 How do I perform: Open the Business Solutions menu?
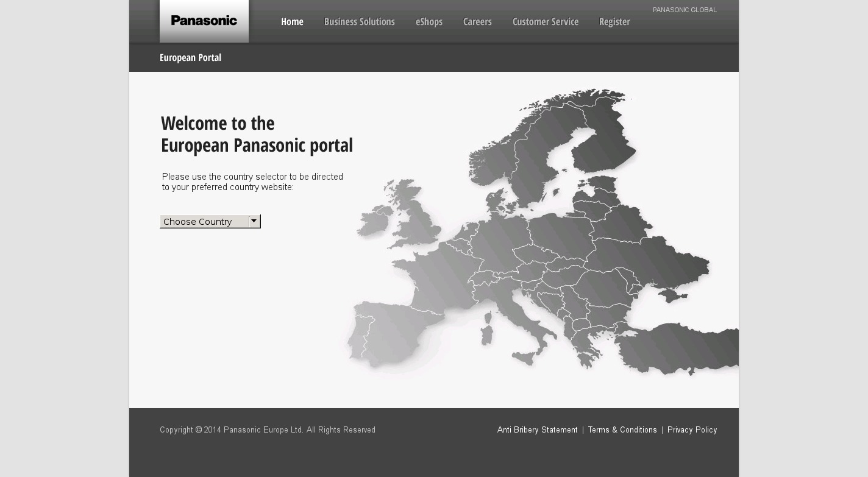click(359, 22)
